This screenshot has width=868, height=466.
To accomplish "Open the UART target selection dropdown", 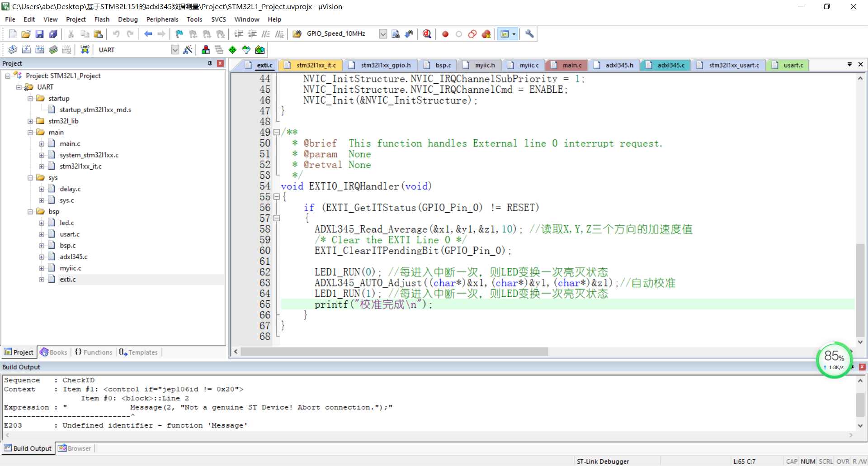I will (175, 50).
